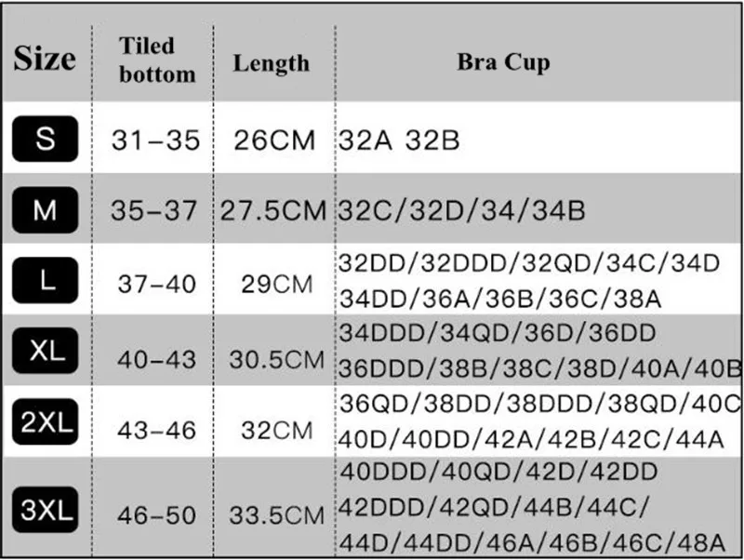Viewport: 744px width, 560px height.
Task: Select the 30.5CM length cell
Action: pos(277,359)
